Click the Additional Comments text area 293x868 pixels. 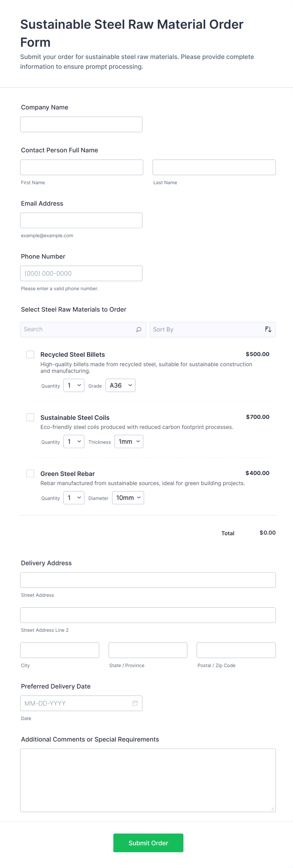point(148,780)
